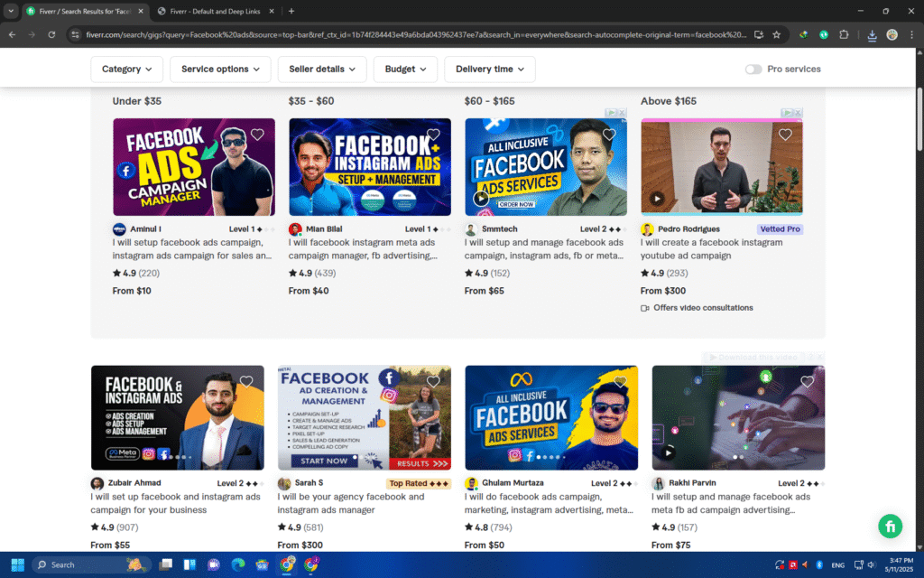Screen dimensions: 924x578
Task: Favorite the Mian Bilal gig heart
Action: pos(433,135)
